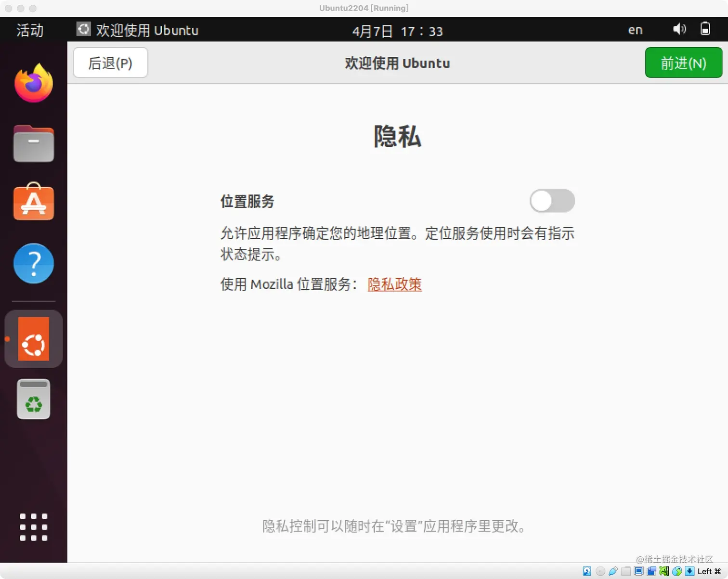Click the display icon in VirtualBox status bar
Viewport: 728px width, 579px height.
click(x=638, y=571)
